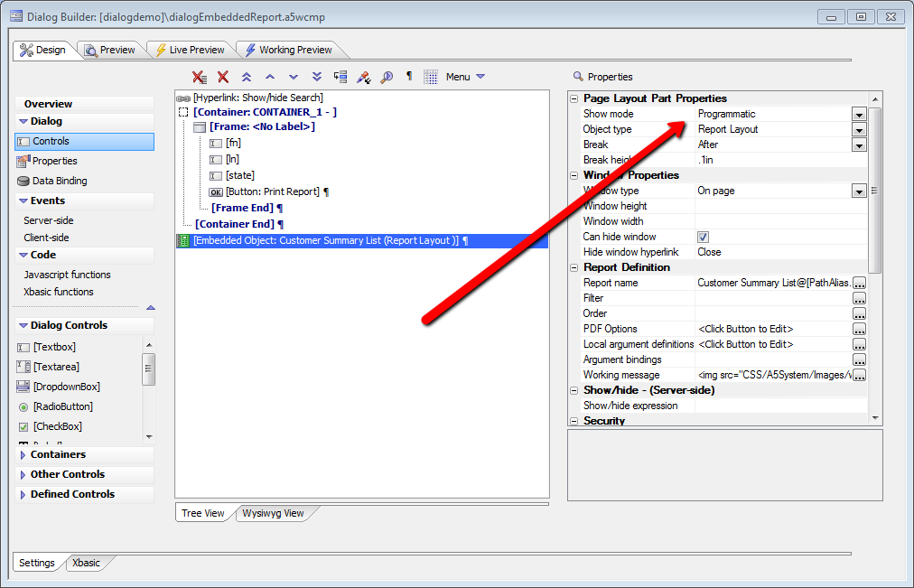Click the PDF Options edit button
Viewport: 914px width, 588px height.
(859, 329)
